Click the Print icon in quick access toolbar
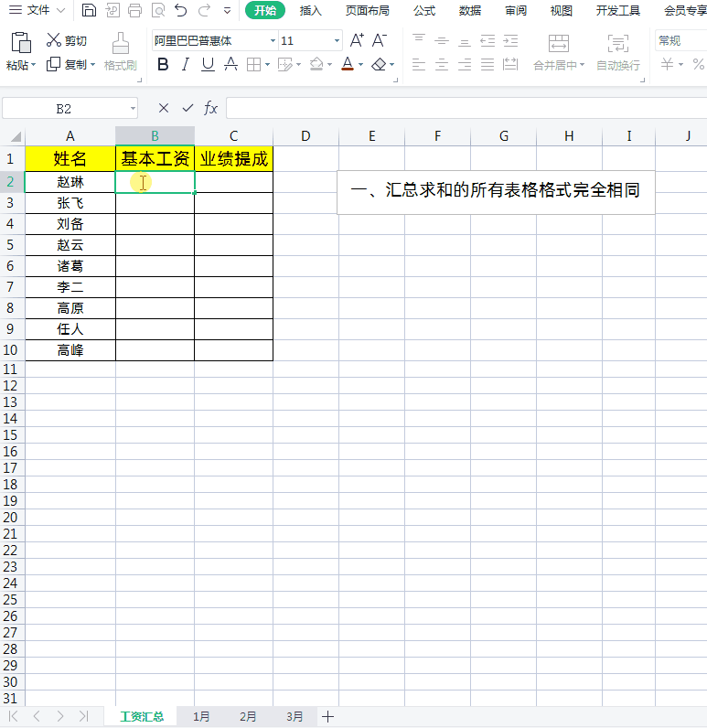 (x=135, y=10)
